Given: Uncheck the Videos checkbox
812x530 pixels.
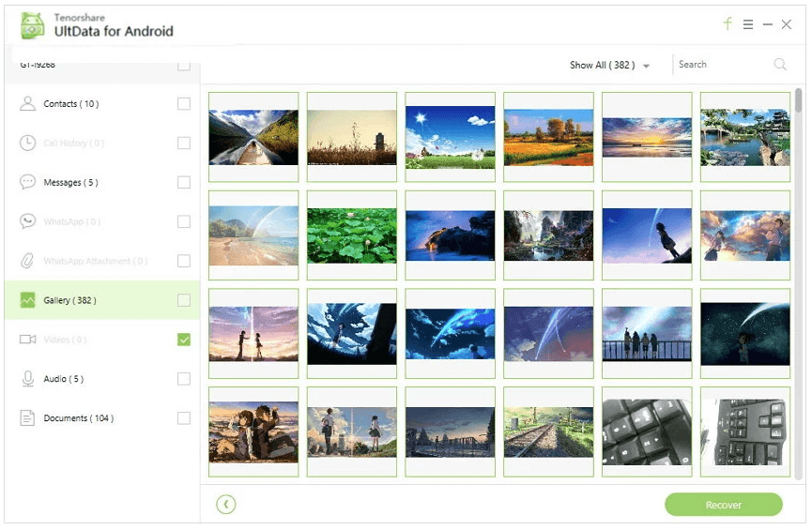Looking at the screenshot, I should [184, 340].
